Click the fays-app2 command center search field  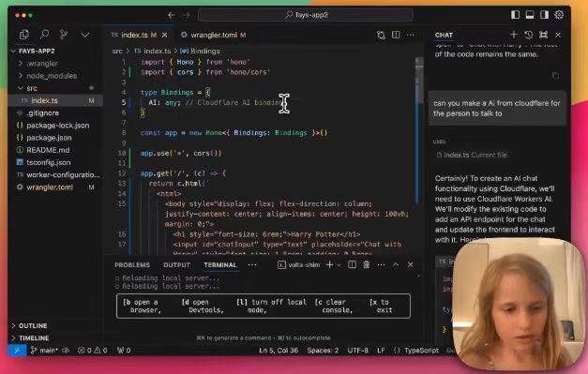point(306,15)
